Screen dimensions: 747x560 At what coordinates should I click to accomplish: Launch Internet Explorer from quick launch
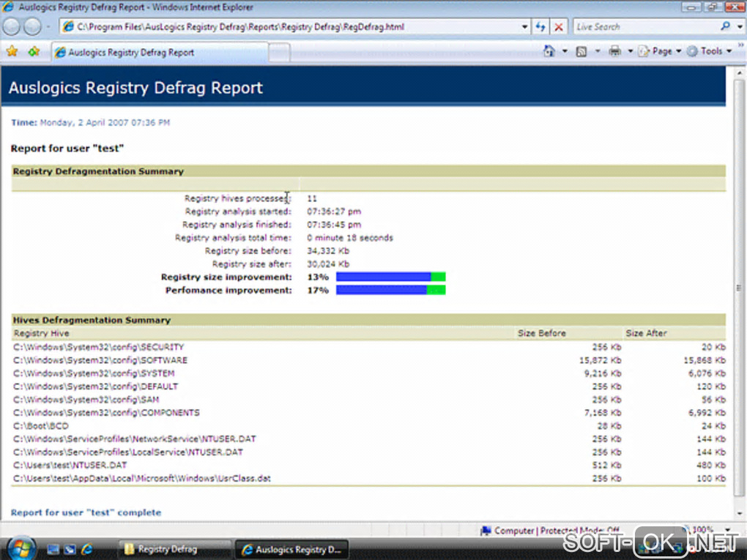coord(87,550)
